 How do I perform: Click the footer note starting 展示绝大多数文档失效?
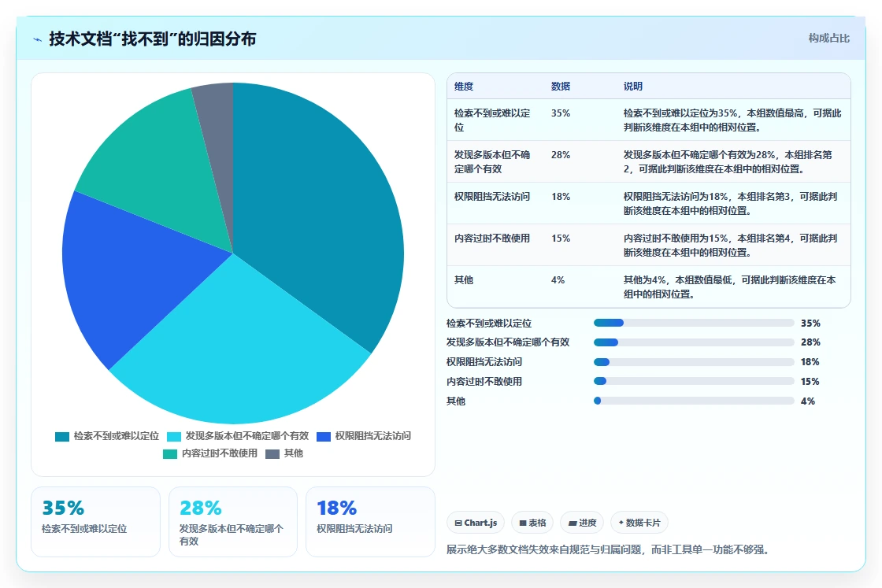(x=607, y=549)
